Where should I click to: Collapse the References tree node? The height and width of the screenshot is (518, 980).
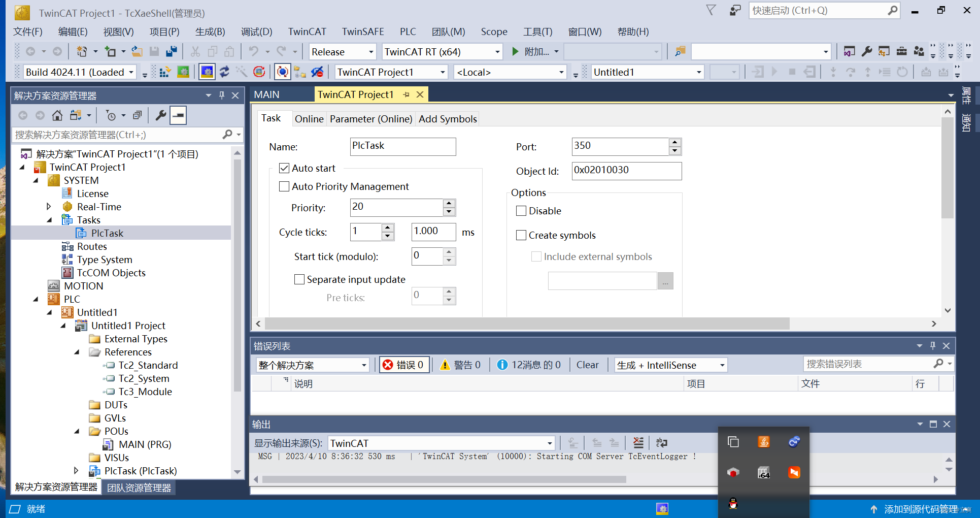pos(77,352)
